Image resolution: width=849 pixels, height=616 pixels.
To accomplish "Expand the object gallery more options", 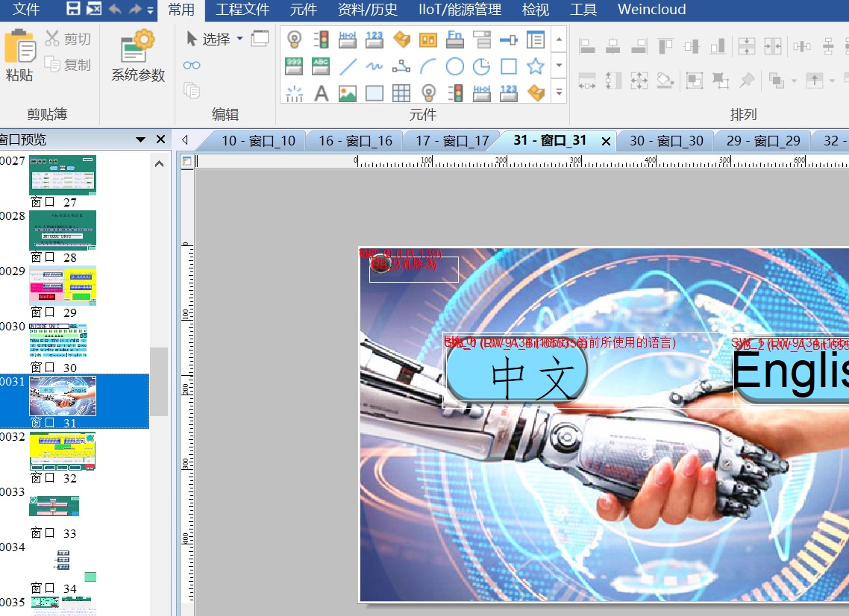I will click(559, 93).
